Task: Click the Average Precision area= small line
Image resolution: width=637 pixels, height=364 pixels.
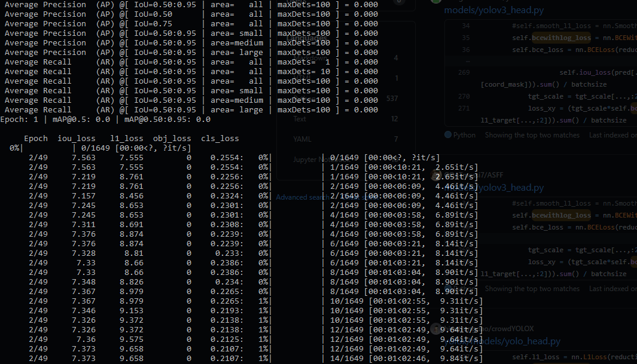Action: [x=191, y=33]
